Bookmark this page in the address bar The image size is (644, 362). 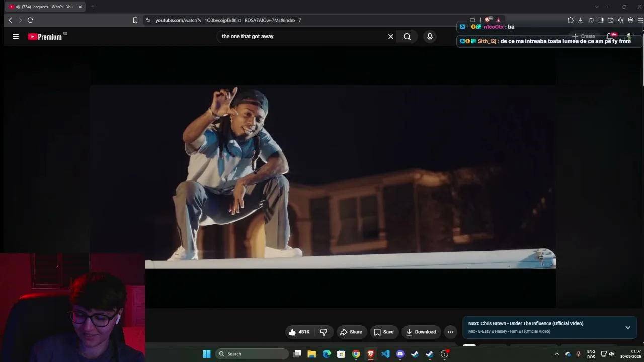pos(135,20)
